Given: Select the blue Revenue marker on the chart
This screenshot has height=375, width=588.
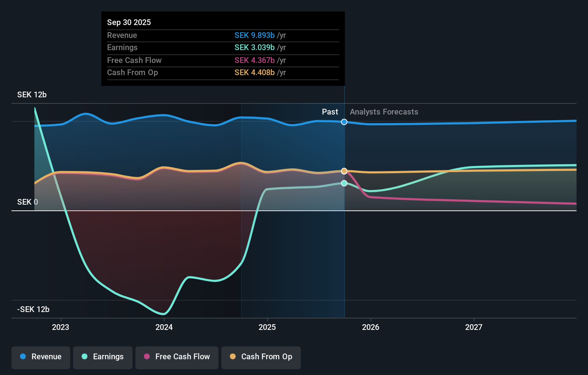Looking at the screenshot, I should [x=344, y=122].
